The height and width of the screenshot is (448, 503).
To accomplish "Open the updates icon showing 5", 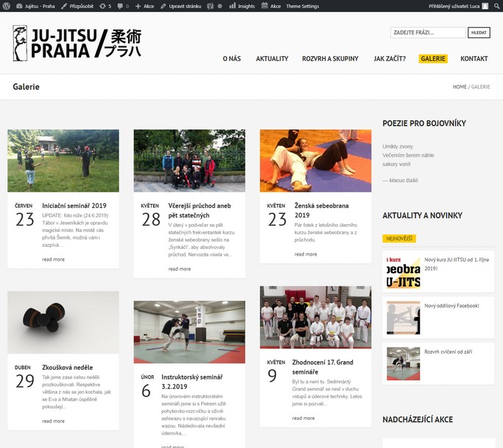I will coord(105,6).
